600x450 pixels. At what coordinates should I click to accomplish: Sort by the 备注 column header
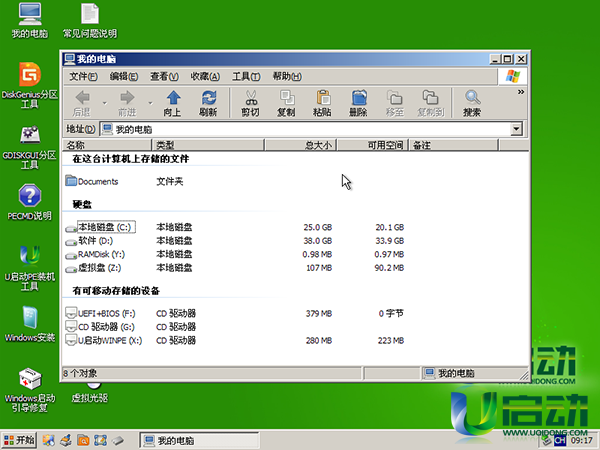pos(454,145)
